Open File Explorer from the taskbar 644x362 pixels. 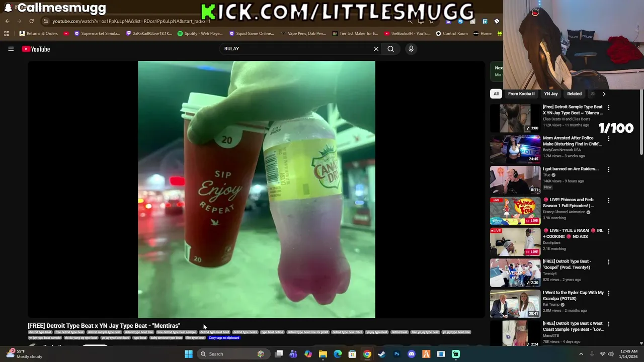point(323,354)
